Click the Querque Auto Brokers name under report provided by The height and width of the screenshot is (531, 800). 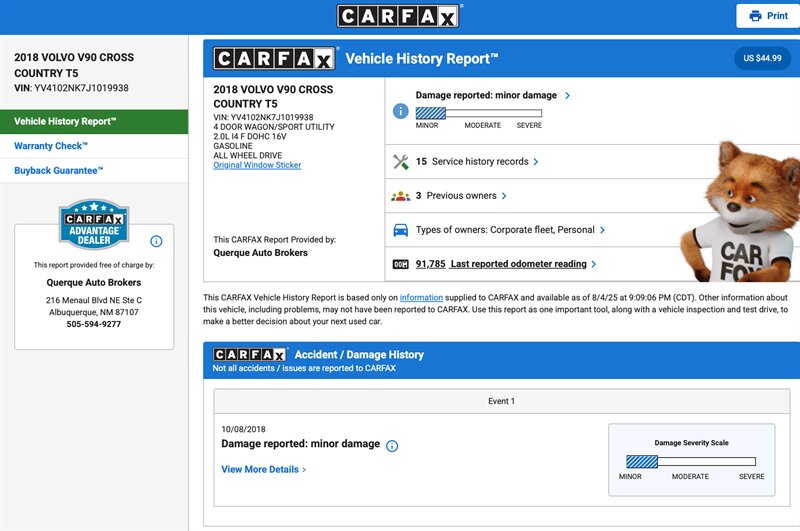(x=260, y=253)
